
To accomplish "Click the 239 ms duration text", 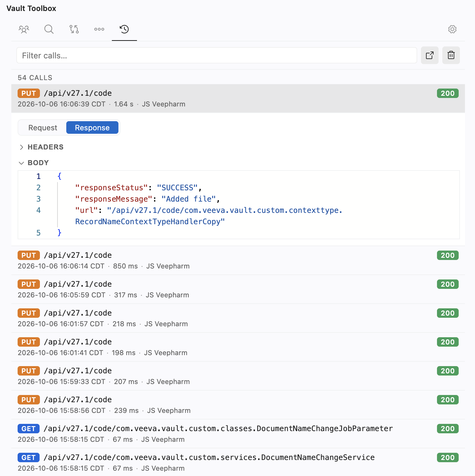I will [126, 411].
